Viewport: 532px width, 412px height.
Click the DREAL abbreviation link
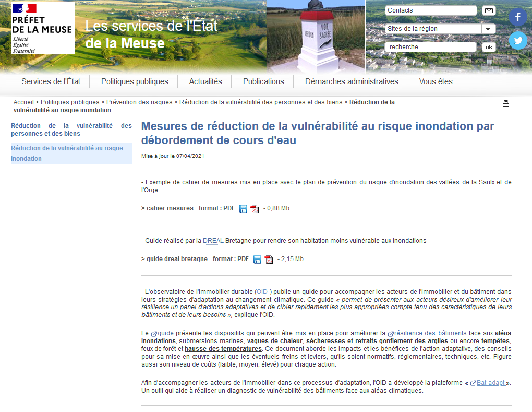click(x=213, y=241)
